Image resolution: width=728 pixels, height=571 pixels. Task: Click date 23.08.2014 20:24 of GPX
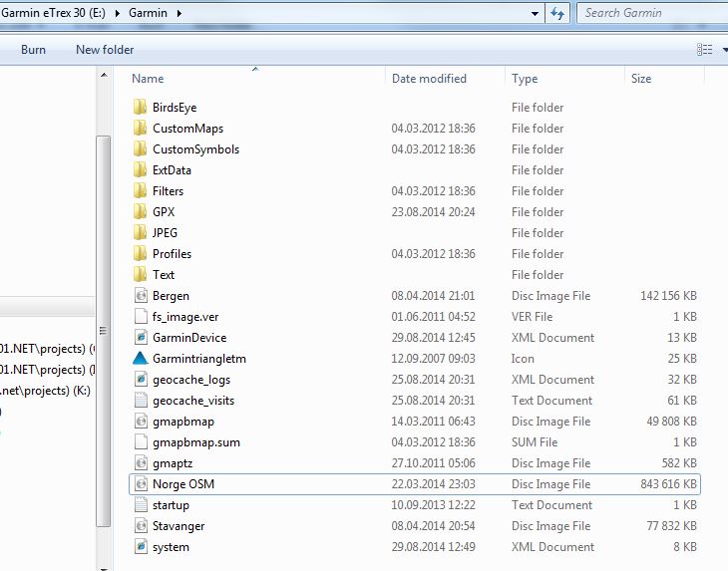(x=433, y=212)
